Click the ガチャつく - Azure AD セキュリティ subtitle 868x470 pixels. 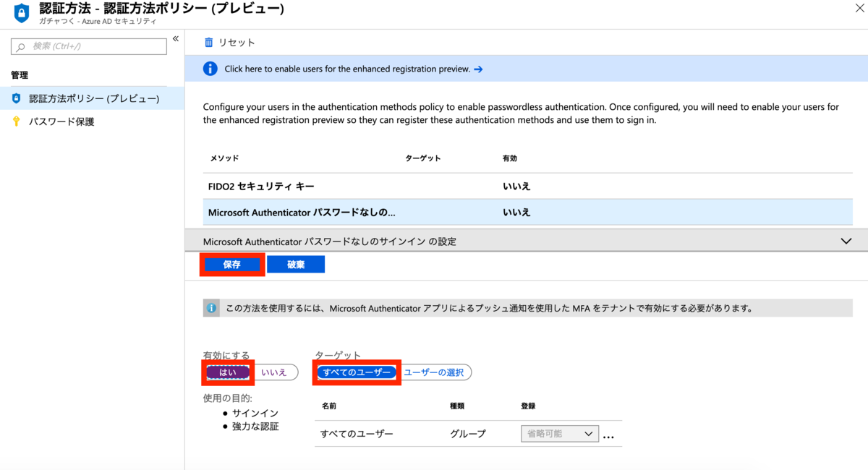pyautogui.click(x=98, y=22)
